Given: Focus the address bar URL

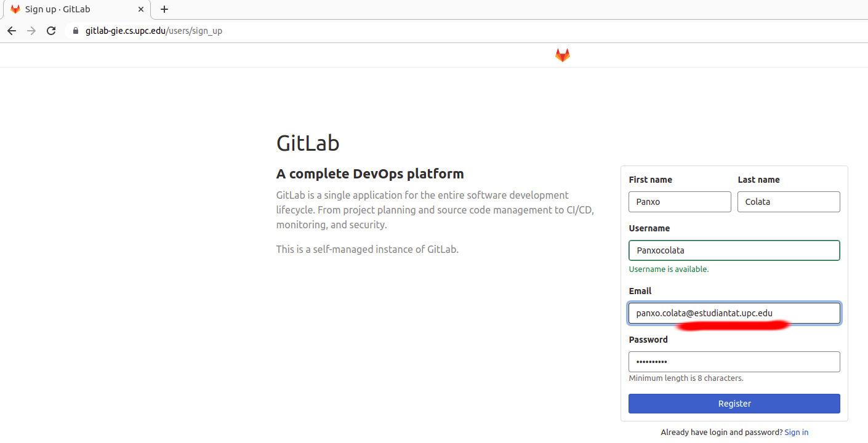Looking at the screenshot, I should (154, 31).
